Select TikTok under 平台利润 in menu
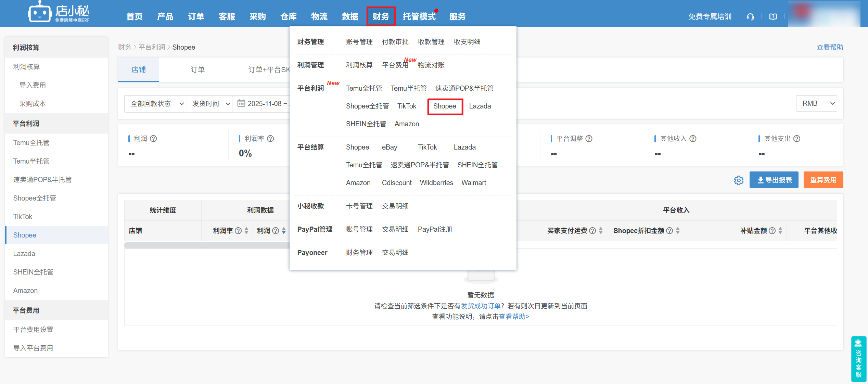The width and height of the screenshot is (868, 384). [407, 106]
